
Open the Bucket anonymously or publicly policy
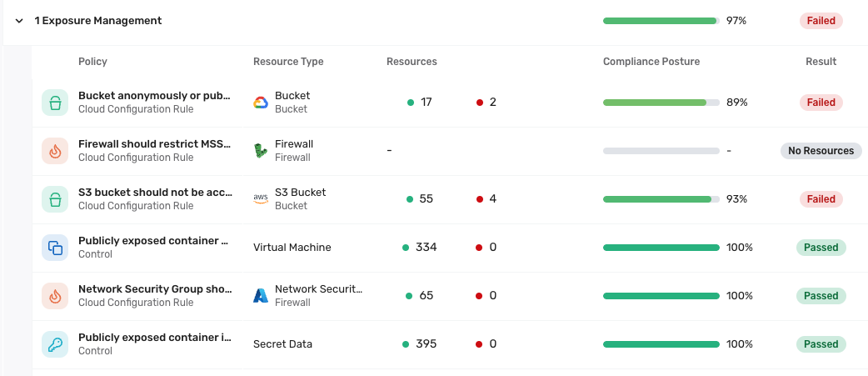coord(154,96)
